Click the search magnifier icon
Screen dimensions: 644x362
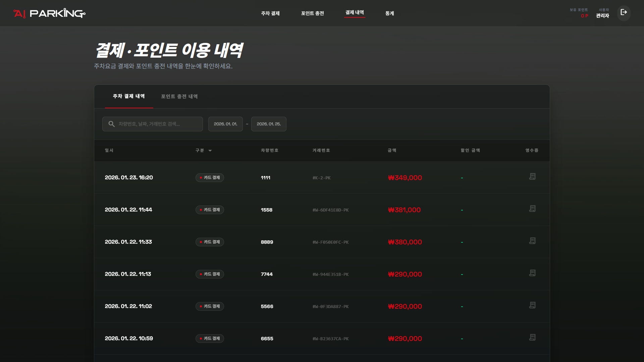pyautogui.click(x=112, y=124)
